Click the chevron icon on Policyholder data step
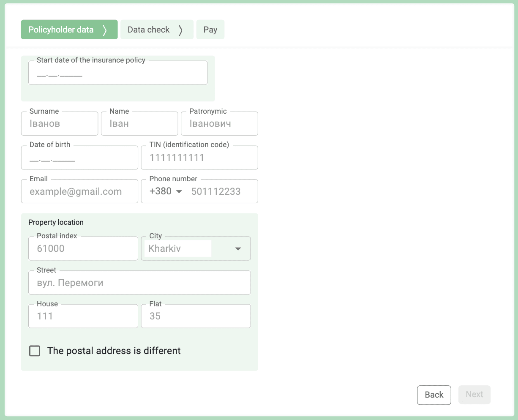The width and height of the screenshot is (518, 420). click(x=104, y=30)
